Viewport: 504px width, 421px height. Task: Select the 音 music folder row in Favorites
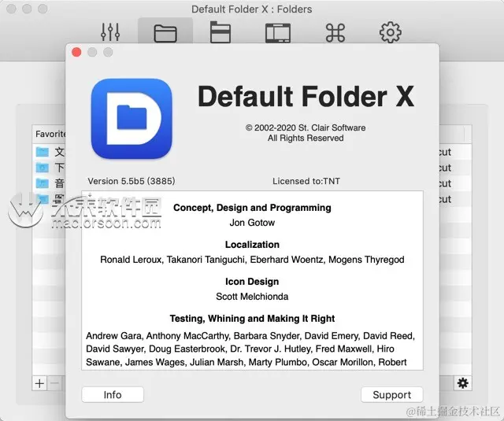[x=49, y=183]
